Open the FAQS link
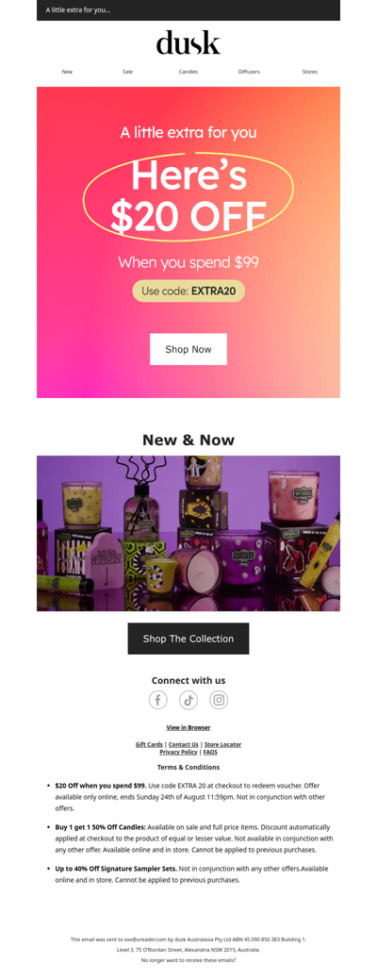The height and width of the screenshot is (980, 377). click(210, 753)
